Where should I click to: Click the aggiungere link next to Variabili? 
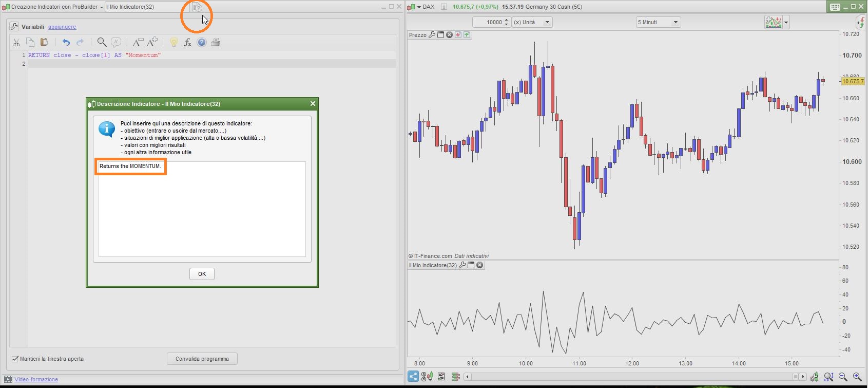[x=62, y=27]
